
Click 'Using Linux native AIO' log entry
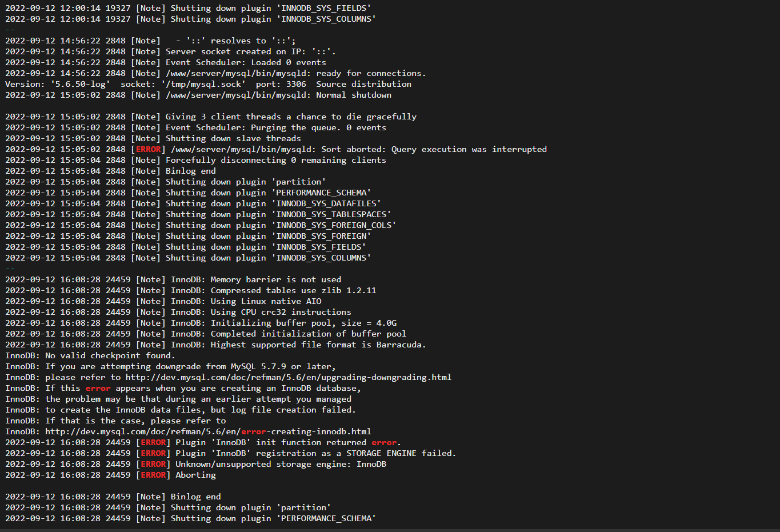pyautogui.click(x=266, y=301)
